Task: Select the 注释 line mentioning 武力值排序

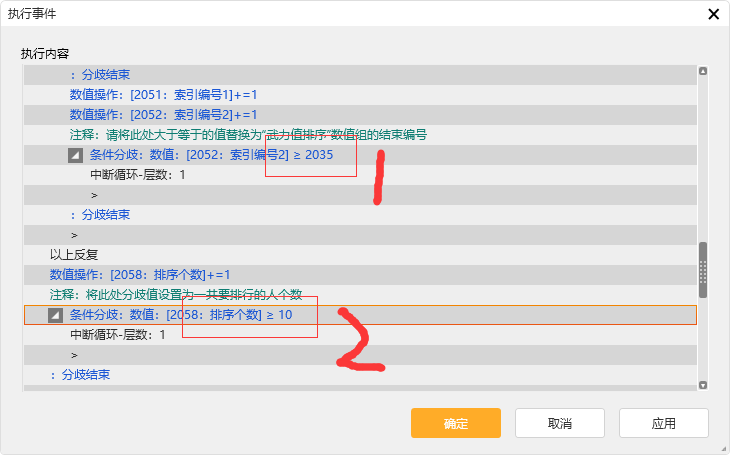Action: coord(240,135)
